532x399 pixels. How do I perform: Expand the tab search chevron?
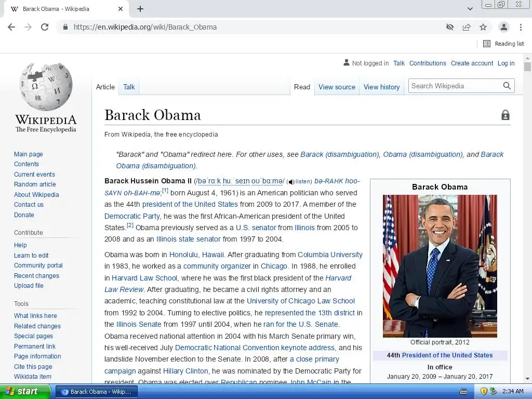[x=470, y=9]
